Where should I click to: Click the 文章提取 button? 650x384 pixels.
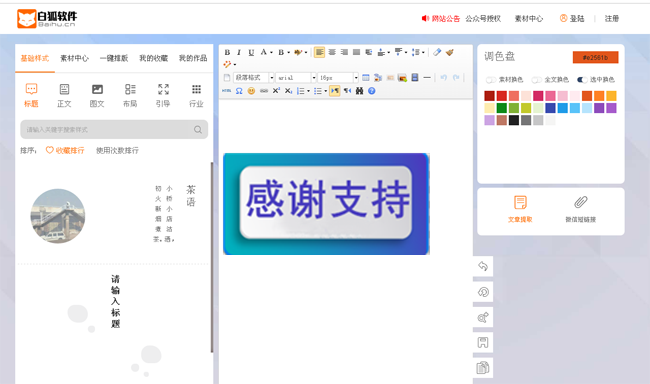(x=520, y=209)
